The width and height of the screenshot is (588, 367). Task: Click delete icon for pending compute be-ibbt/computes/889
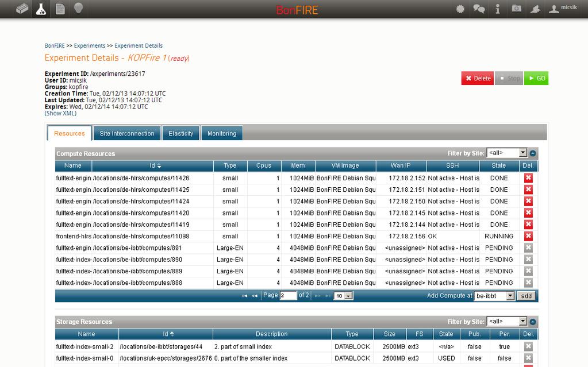click(x=528, y=271)
